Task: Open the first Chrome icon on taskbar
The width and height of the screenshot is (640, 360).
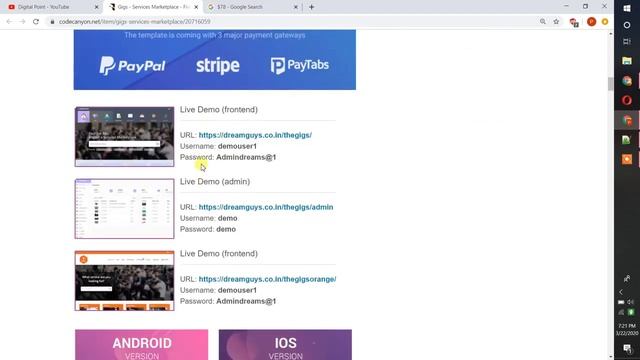Action: coord(627,81)
